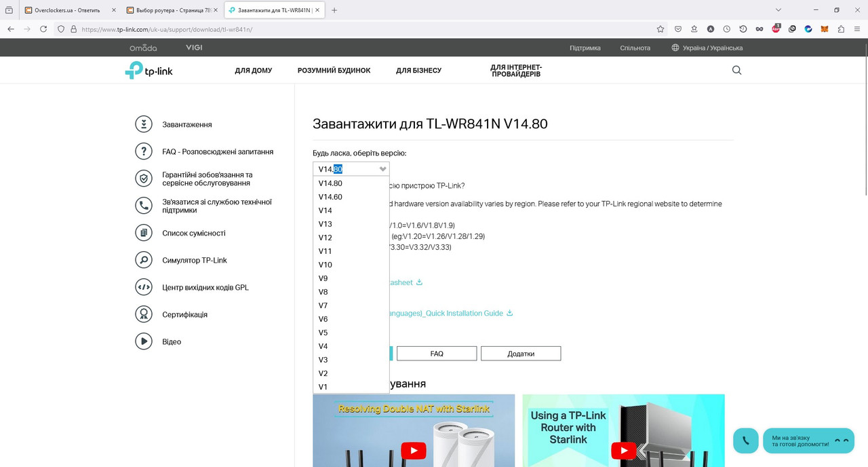Viewport: 868px width, 467px height.
Task: Open the ДЛЯ БІЗНЕСУ menu
Action: [x=418, y=71]
